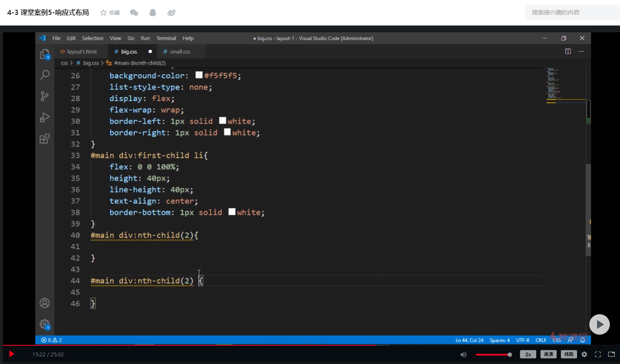The image size is (620, 364).
Task: Click the Accounts icon
Action: (45, 303)
